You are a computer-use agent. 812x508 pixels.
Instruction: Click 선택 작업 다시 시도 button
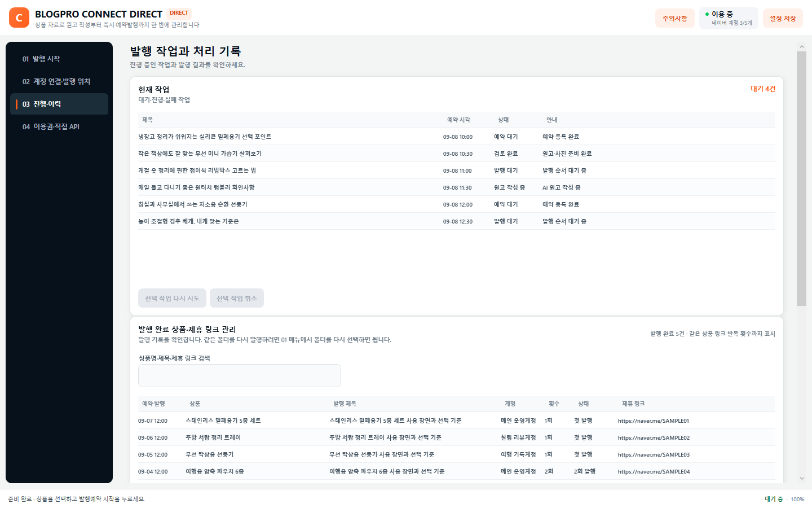click(172, 298)
